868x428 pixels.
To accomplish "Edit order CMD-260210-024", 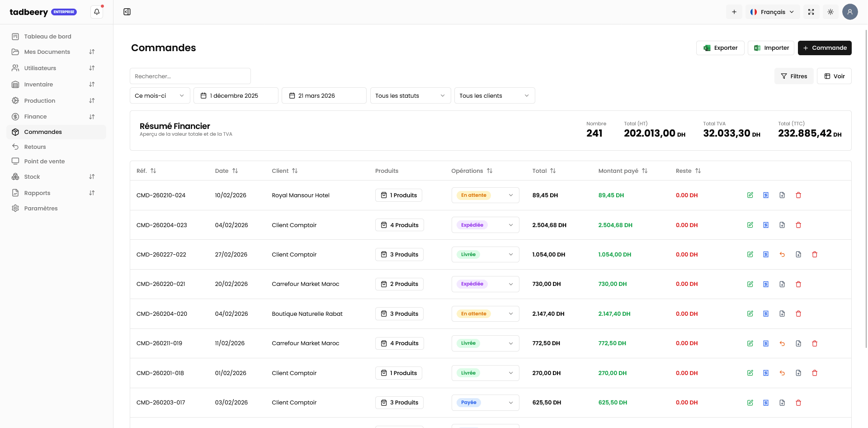I will pyautogui.click(x=750, y=195).
